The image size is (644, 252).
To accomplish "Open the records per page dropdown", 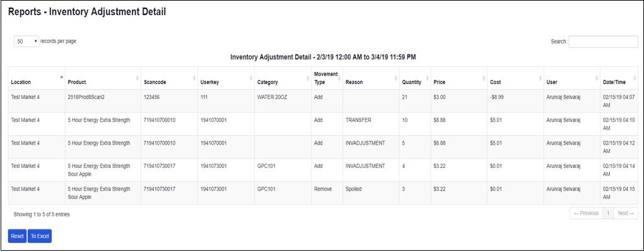I will [26, 41].
